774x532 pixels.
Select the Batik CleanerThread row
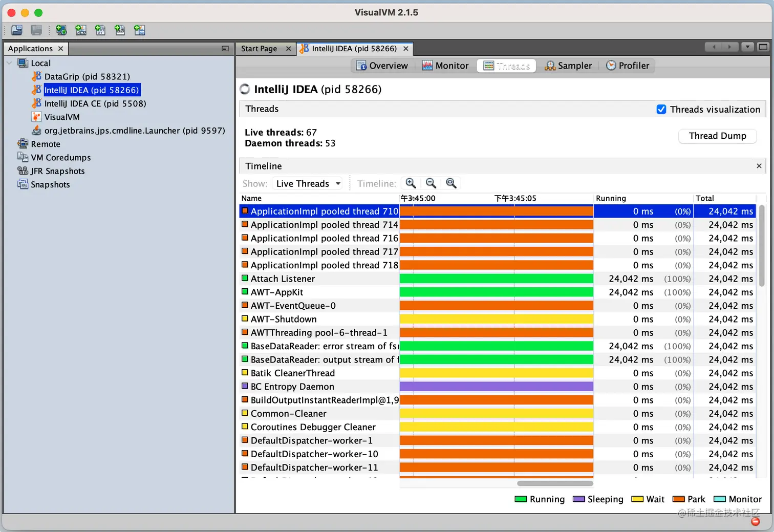tap(498, 373)
